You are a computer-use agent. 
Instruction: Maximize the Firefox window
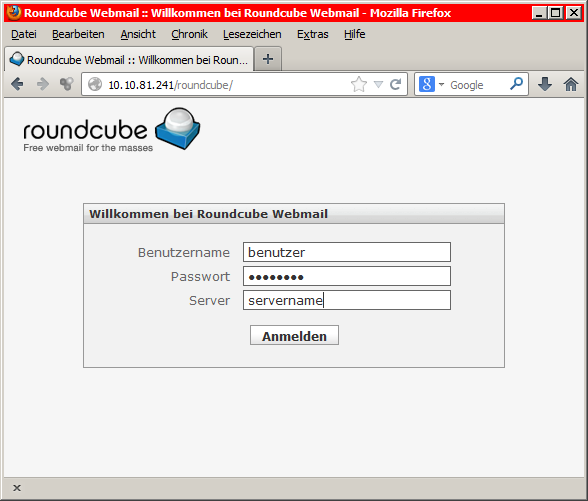pyautogui.click(x=555, y=13)
